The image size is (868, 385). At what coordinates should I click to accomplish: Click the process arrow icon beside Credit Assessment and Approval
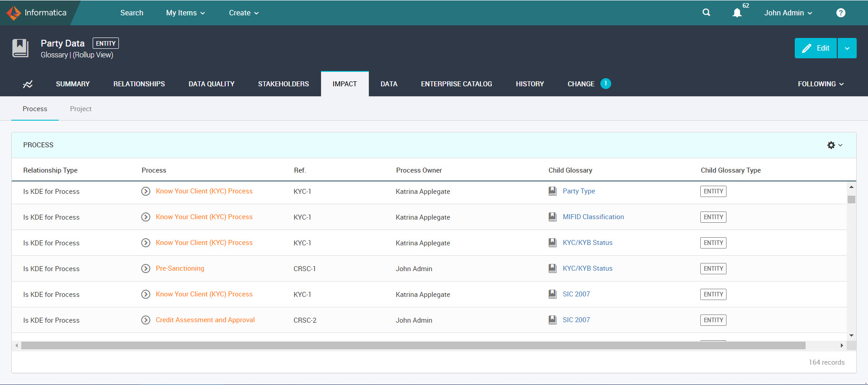pyautogui.click(x=146, y=320)
